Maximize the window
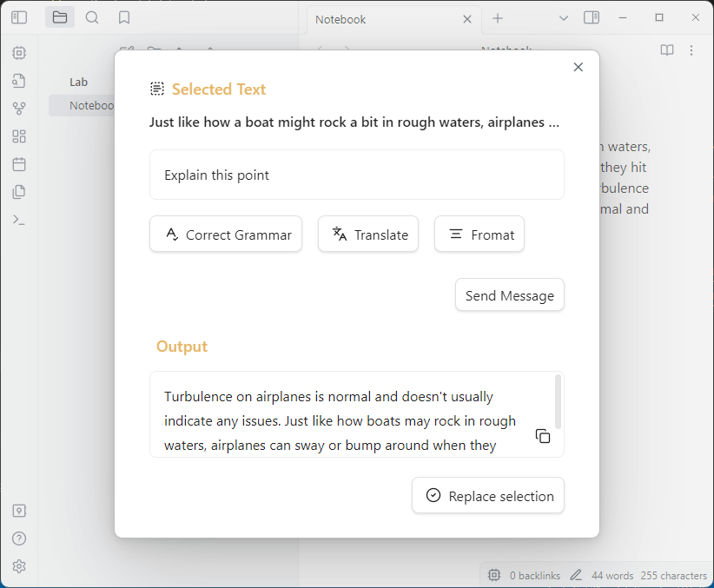Screen dimensions: 714x588 tap(659, 17)
